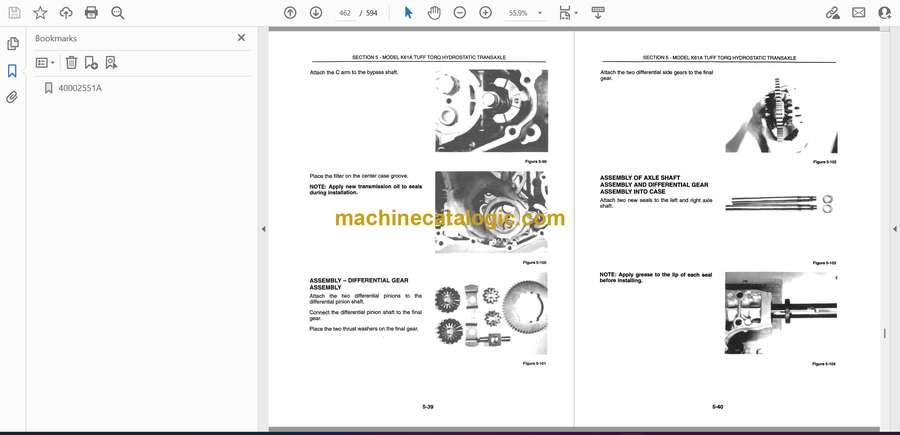Image resolution: width=900 pixels, height=435 pixels.
Task: Share a link to the document
Action: click(833, 13)
